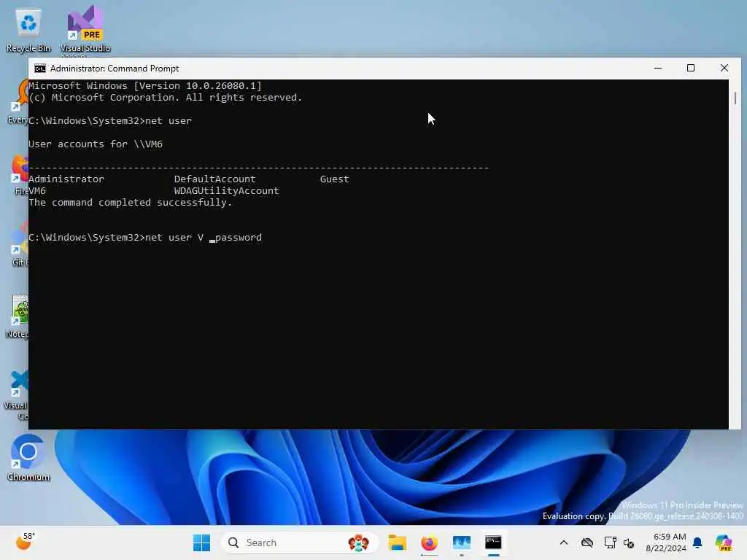The width and height of the screenshot is (747, 560).
Task: Open the taskbar app beside Firefox
Action: point(461,542)
